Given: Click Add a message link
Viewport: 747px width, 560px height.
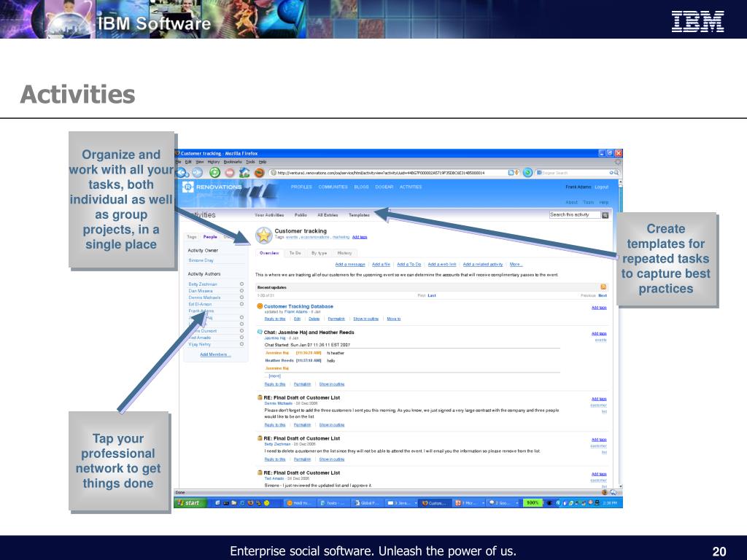Looking at the screenshot, I should coord(350,264).
